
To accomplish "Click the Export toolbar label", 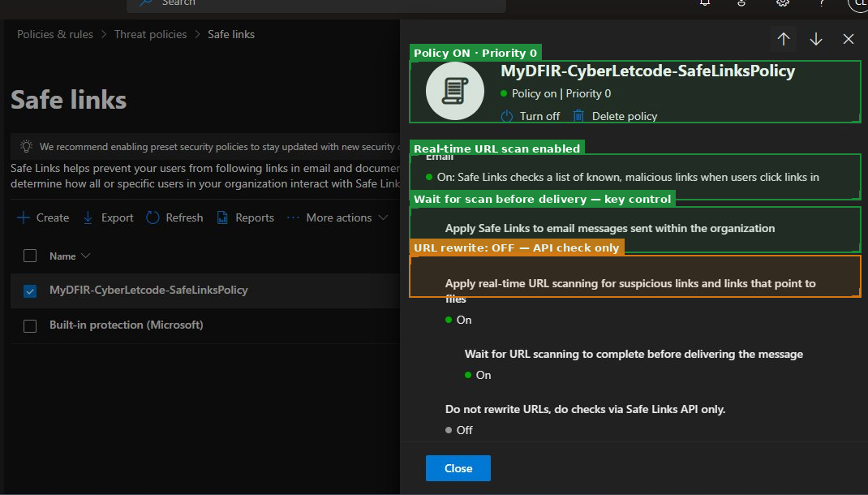I will click(x=118, y=217).
